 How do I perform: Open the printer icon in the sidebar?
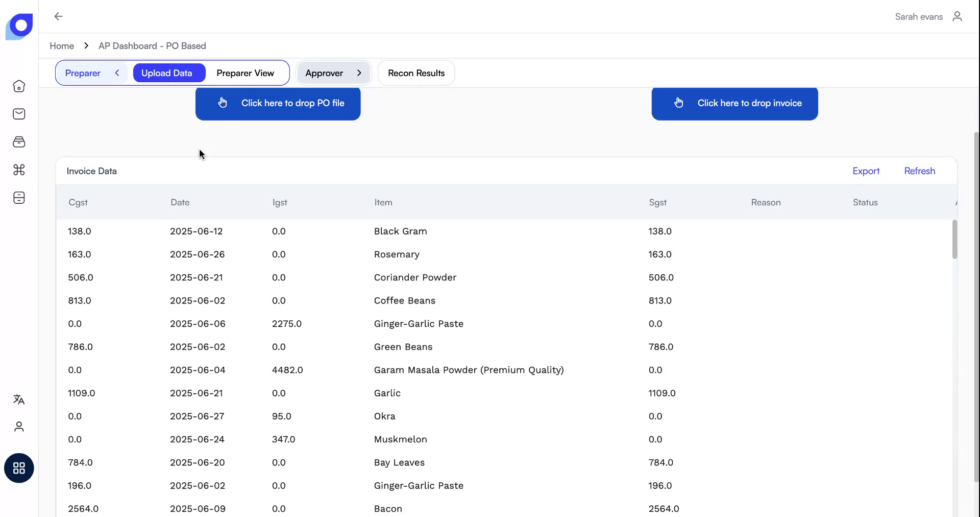coord(19,142)
